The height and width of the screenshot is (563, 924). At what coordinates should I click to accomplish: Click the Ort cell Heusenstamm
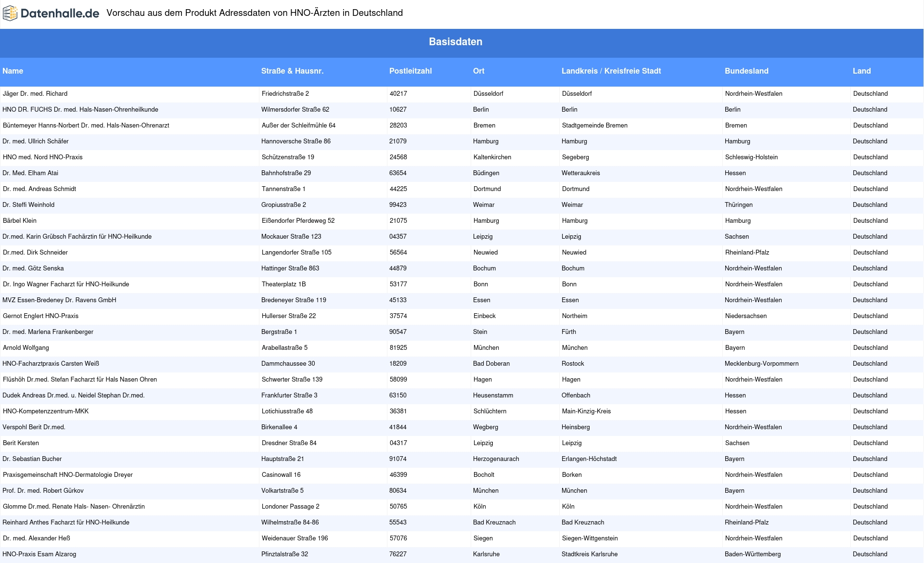(493, 396)
